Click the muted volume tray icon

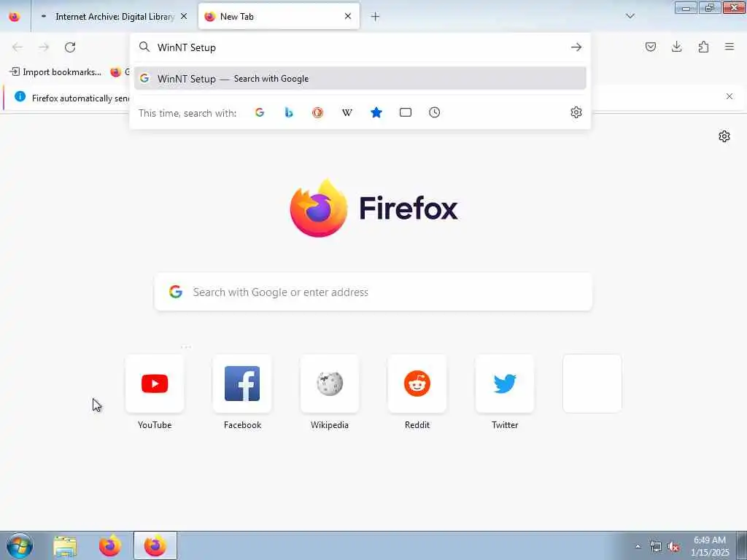click(x=673, y=546)
